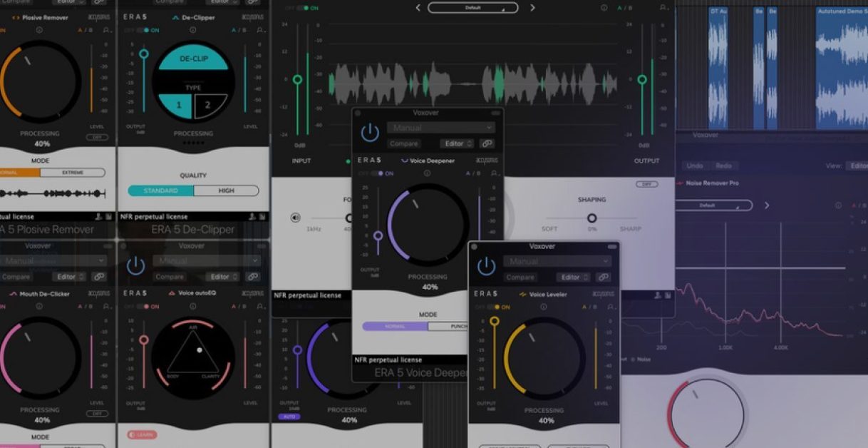
Task: Select De-Clip type 2 segment
Action: click(209, 105)
